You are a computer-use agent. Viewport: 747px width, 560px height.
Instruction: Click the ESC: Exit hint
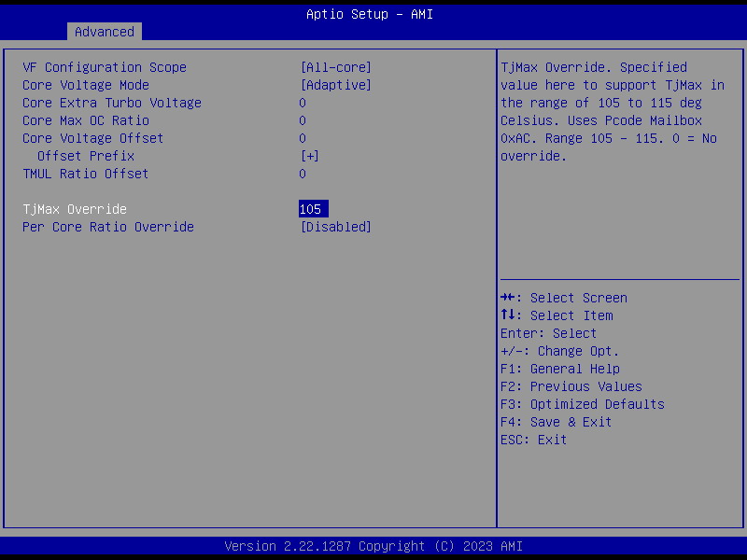[x=533, y=440]
